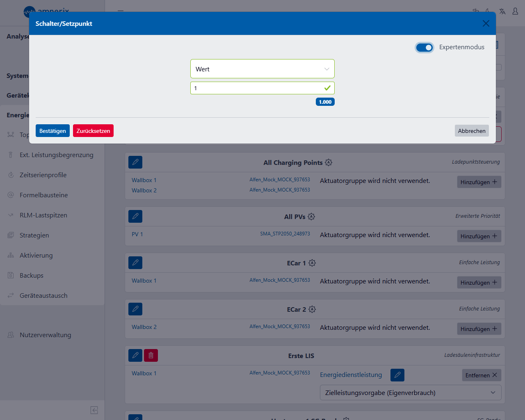The width and height of the screenshot is (525, 420).
Task: Open the user profile icon
Action: click(515, 11)
